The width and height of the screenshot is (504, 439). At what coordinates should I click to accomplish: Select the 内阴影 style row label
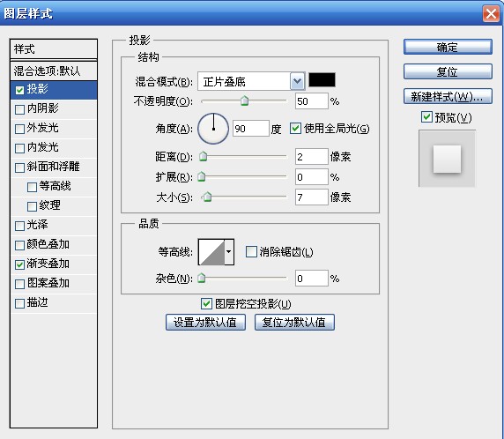(x=43, y=108)
